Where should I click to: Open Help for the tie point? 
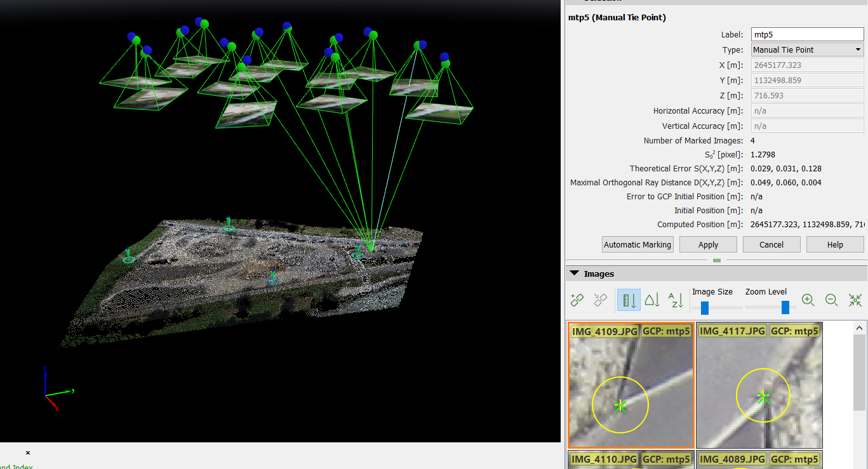click(835, 244)
